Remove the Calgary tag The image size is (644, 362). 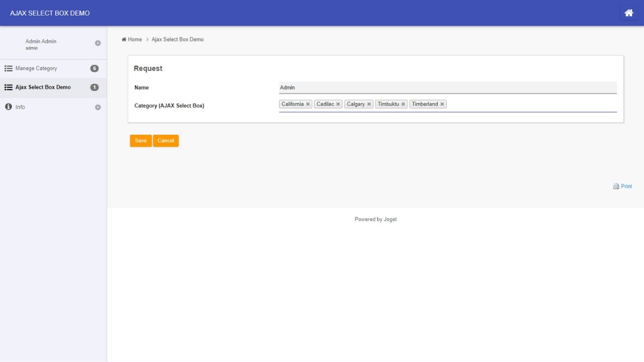point(369,104)
